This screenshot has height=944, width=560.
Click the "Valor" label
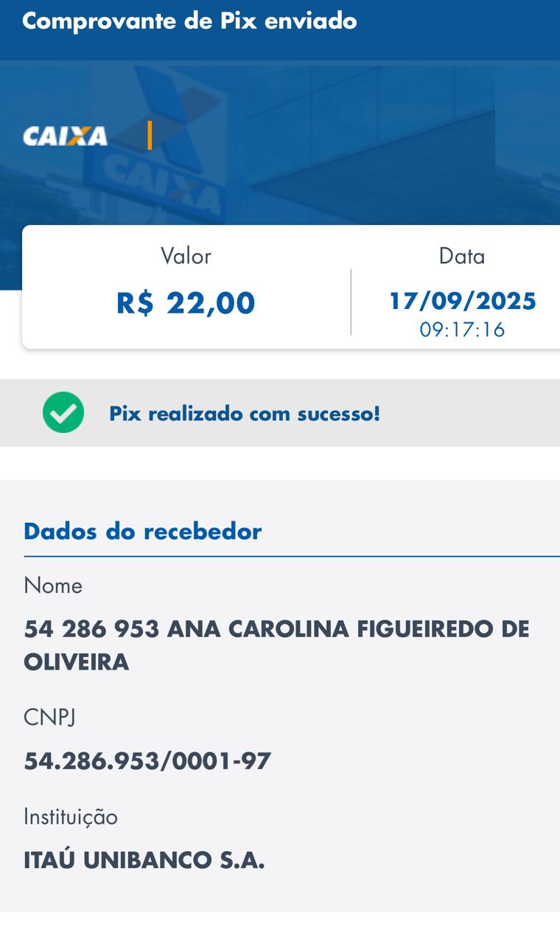click(x=186, y=256)
